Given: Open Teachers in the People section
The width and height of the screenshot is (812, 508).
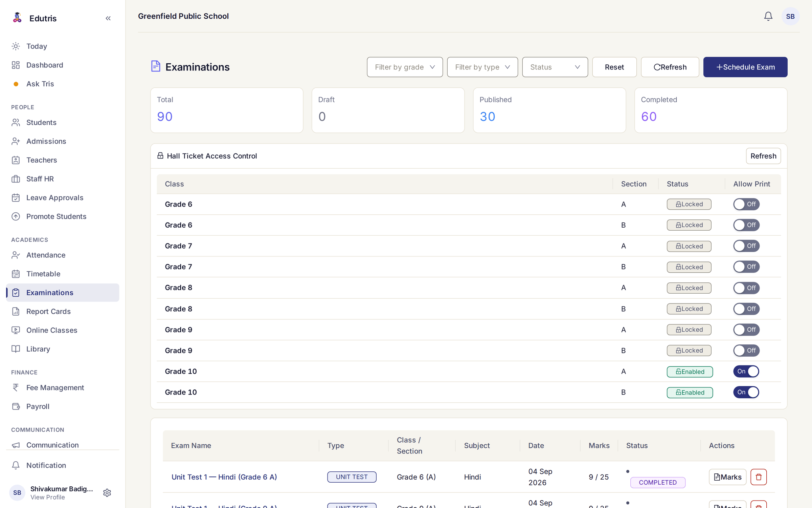Looking at the screenshot, I should pyautogui.click(x=63, y=160).
